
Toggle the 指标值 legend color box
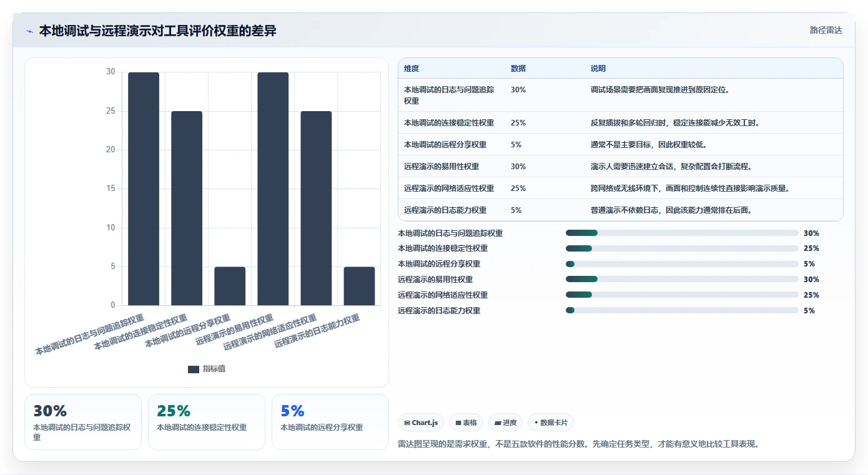[x=194, y=369]
